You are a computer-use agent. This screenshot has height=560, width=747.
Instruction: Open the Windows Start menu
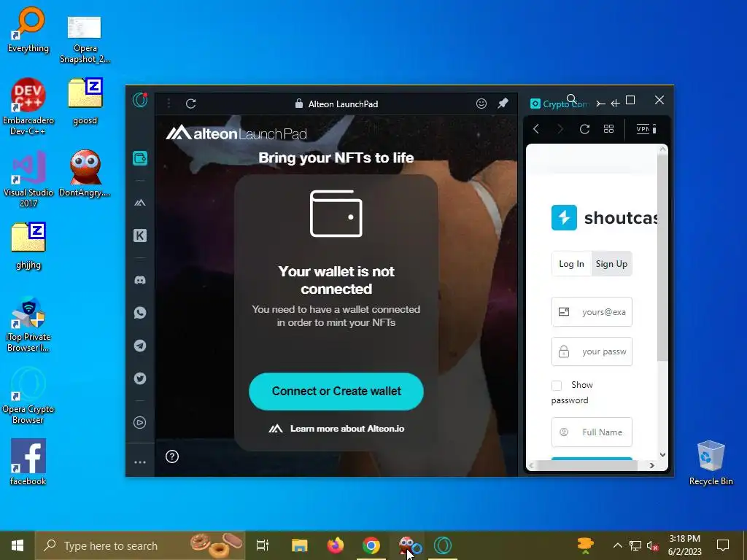tap(18, 545)
